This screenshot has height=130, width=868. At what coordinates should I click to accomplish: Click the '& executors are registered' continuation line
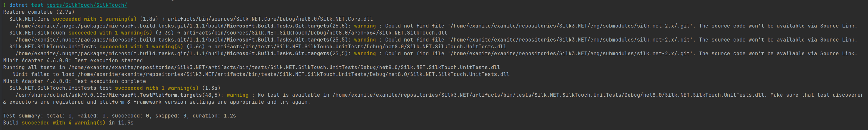157,102
